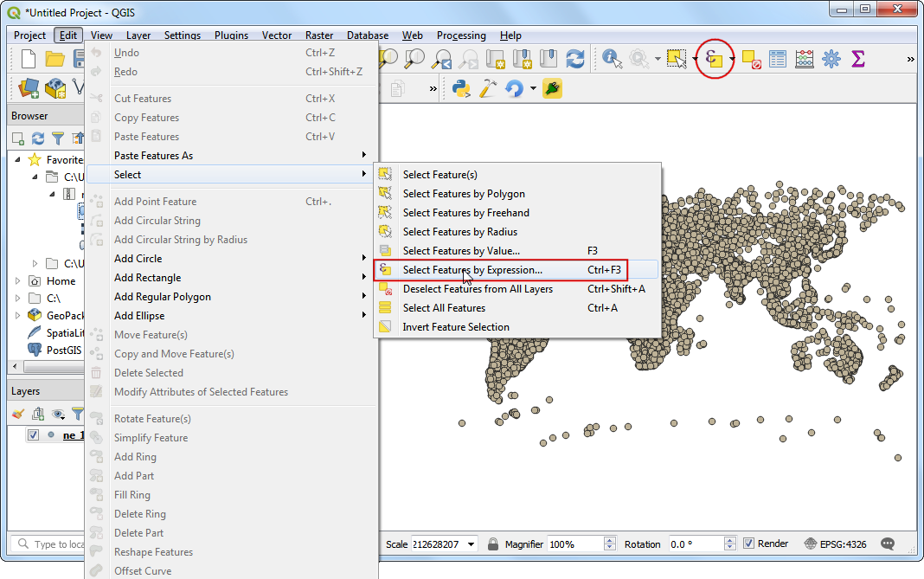Open the log messages speech bubble icon
924x579 pixels.
pyautogui.click(x=887, y=544)
